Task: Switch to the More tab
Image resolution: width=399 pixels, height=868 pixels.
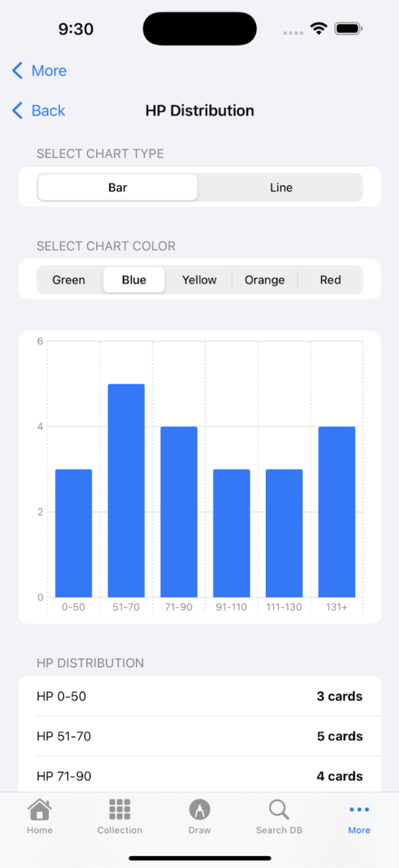Action: (359, 817)
